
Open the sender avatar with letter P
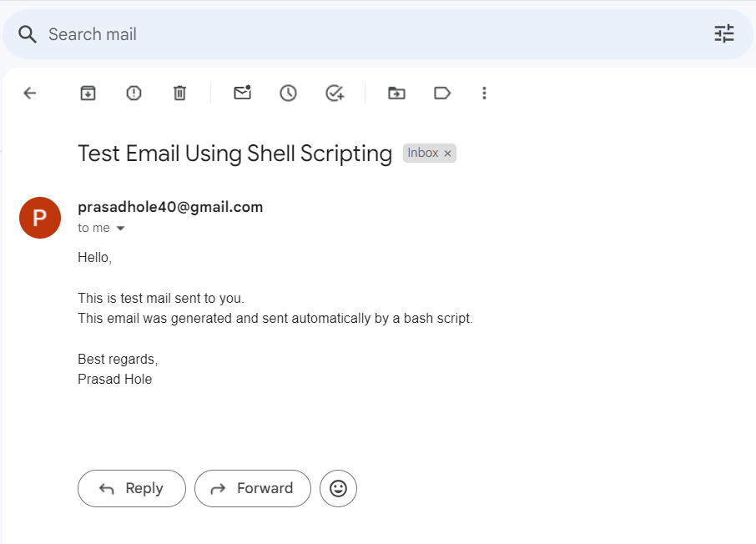(x=40, y=218)
